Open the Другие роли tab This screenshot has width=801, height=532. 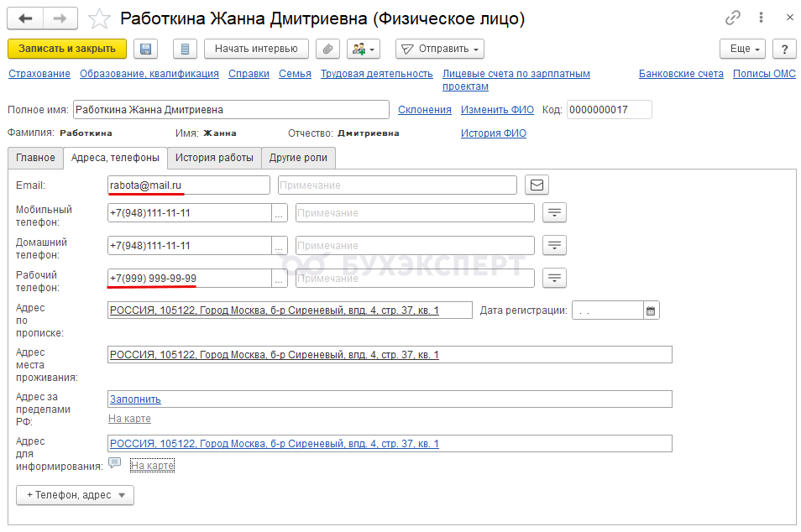299,158
